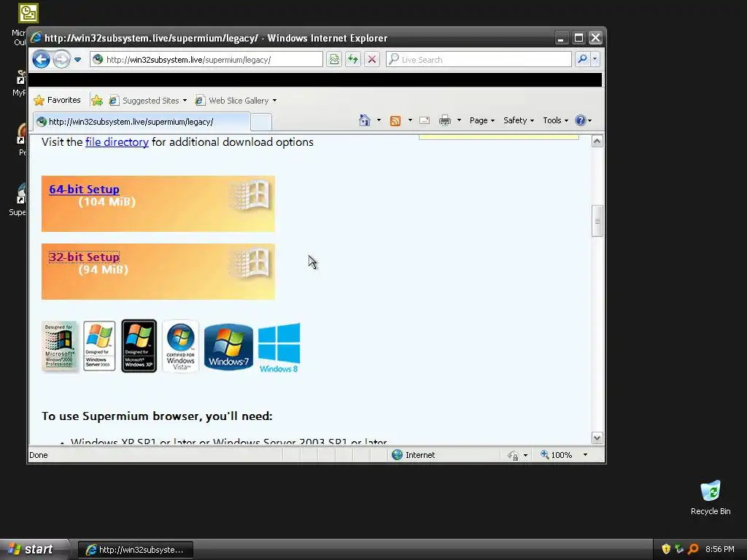Click the search magnifier button
This screenshot has width=747, height=560.
(x=582, y=59)
